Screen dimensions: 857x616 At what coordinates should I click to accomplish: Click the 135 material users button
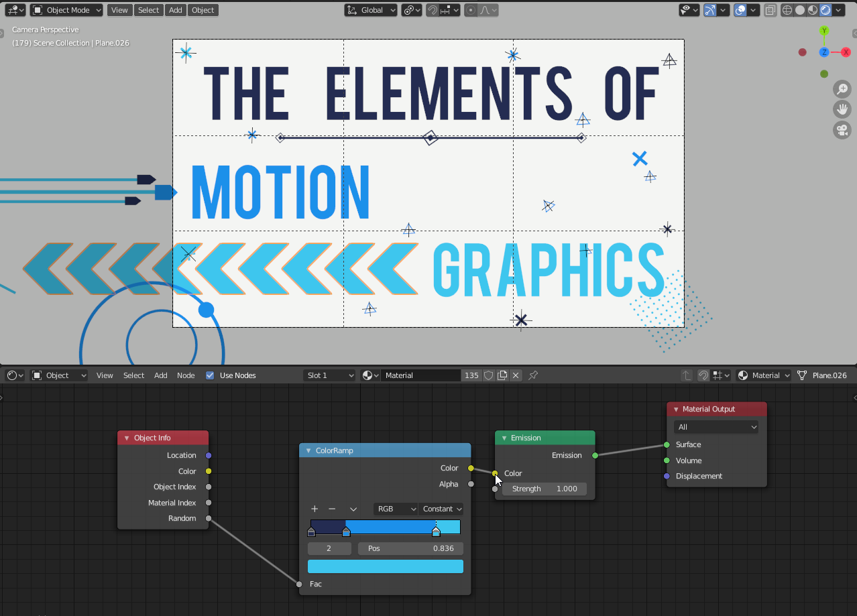click(471, 375)
